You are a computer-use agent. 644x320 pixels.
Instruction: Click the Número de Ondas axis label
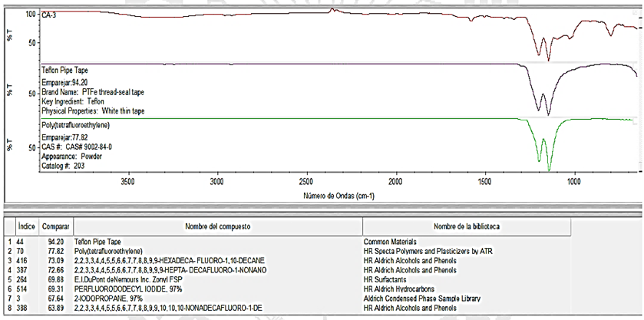(337, 196)
